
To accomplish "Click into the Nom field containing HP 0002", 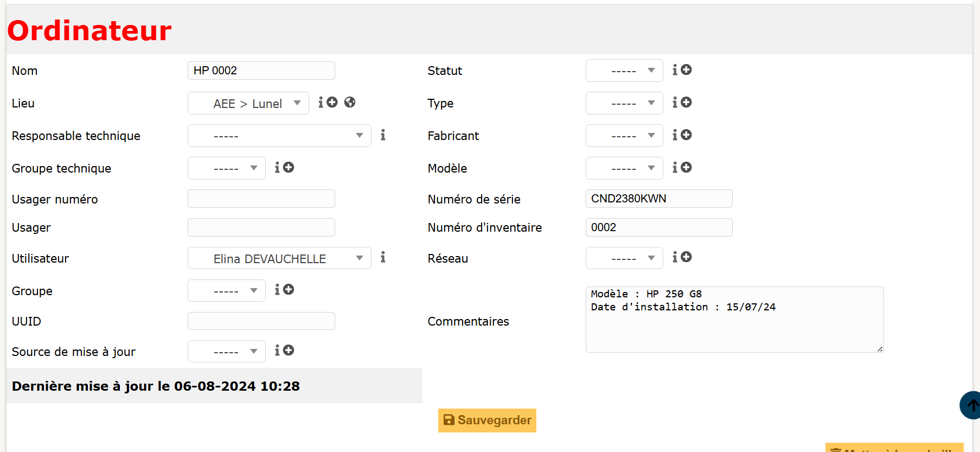I will pos(261,71).
